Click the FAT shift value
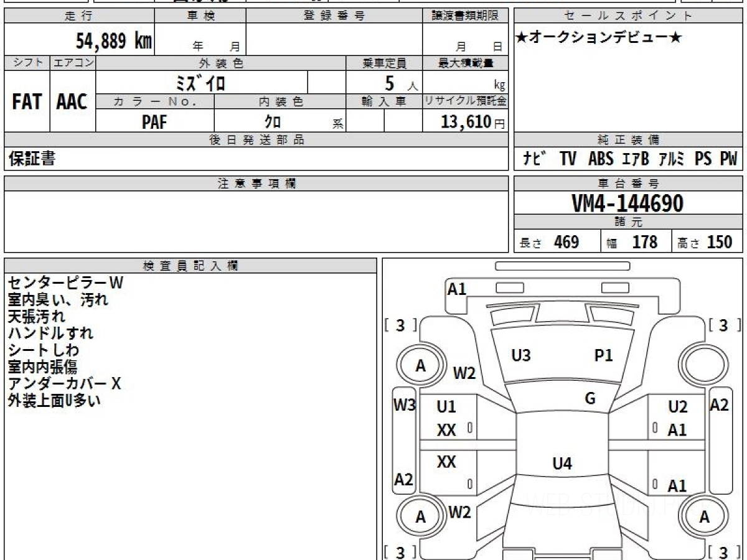The image size is (747, 560). tap(27, 102)
